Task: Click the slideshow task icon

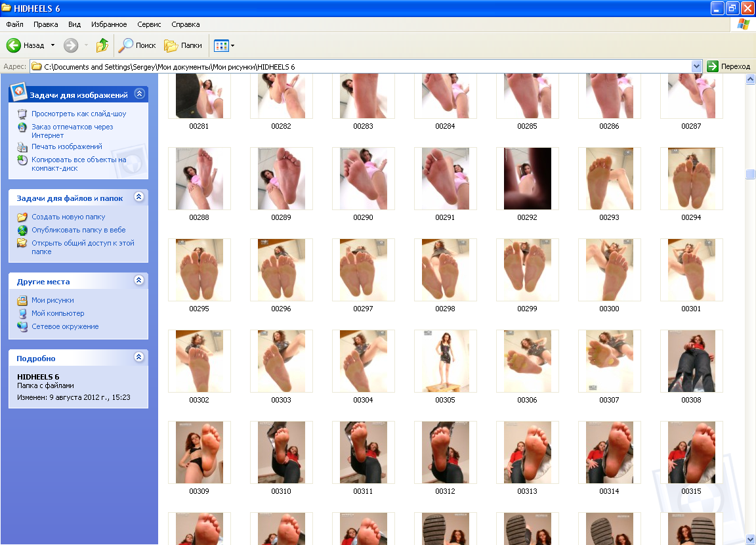Action: pos(22,114)
